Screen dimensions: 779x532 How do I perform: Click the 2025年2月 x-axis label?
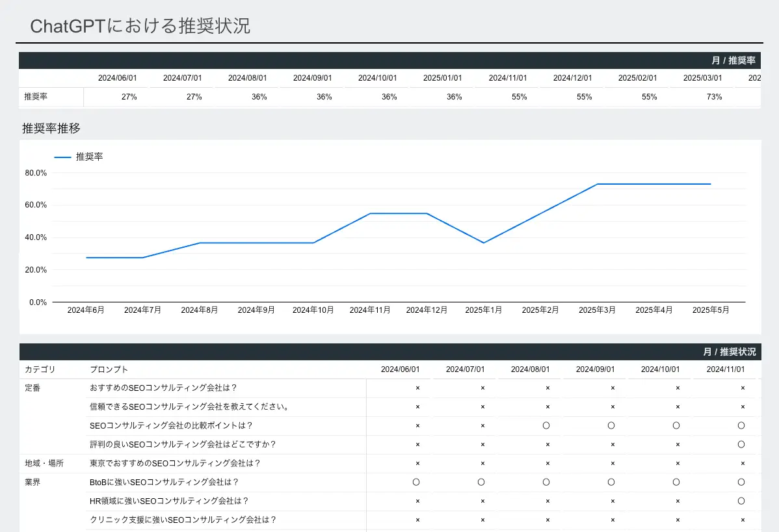coord(540,310)
